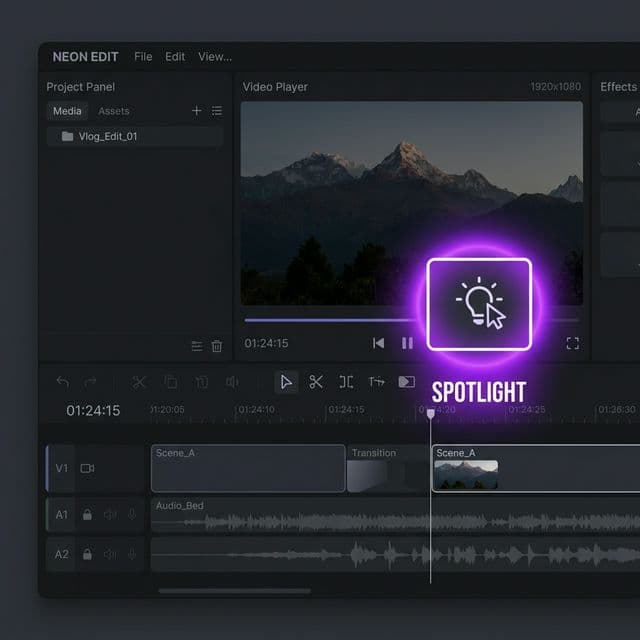Toggle list view in Project Panel header

217,111
